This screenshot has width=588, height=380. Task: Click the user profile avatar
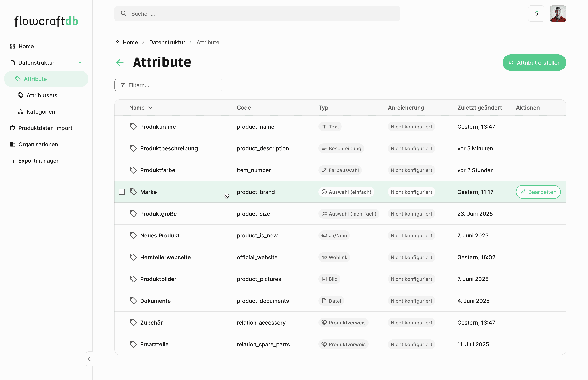pyautogui.click(x=558, y=14)
